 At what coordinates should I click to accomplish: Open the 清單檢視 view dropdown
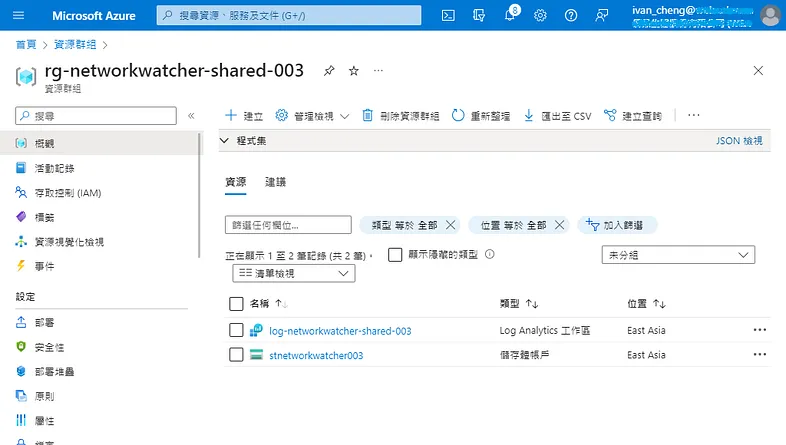pos(294,274)
